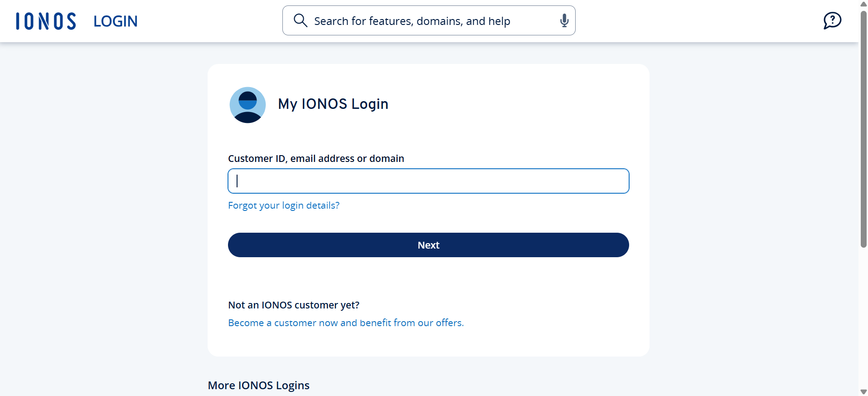Image resolution: width=868 pixels, height=396 pixels.
Task: Click the My IONOS Login heading
Action: coord(333,104)
